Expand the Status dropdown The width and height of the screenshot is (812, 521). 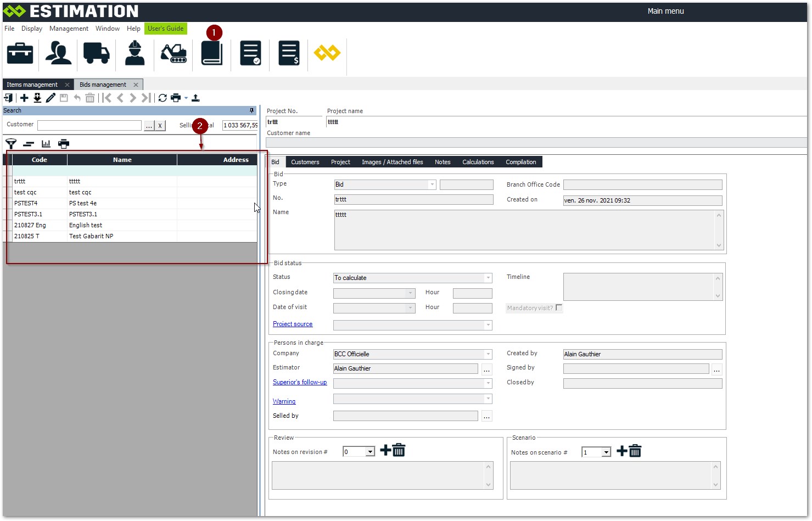coord(488,278)
